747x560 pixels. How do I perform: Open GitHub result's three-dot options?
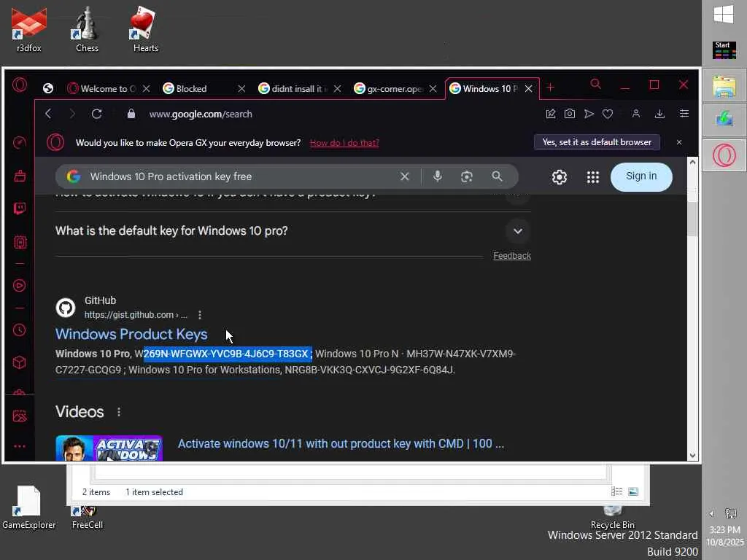pyautogui.click(x=200, y=315)
